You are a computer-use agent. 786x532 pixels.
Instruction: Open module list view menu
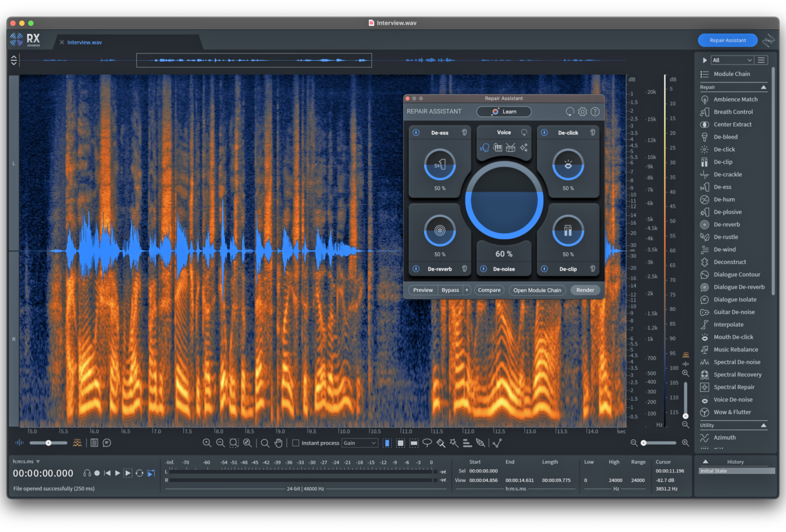(x=761, y=60)
